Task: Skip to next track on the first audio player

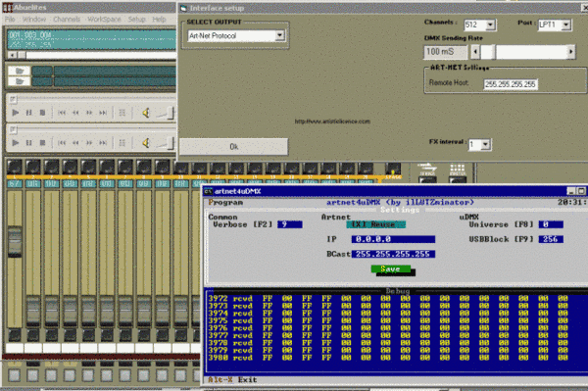Action: [x=103, y=113]
